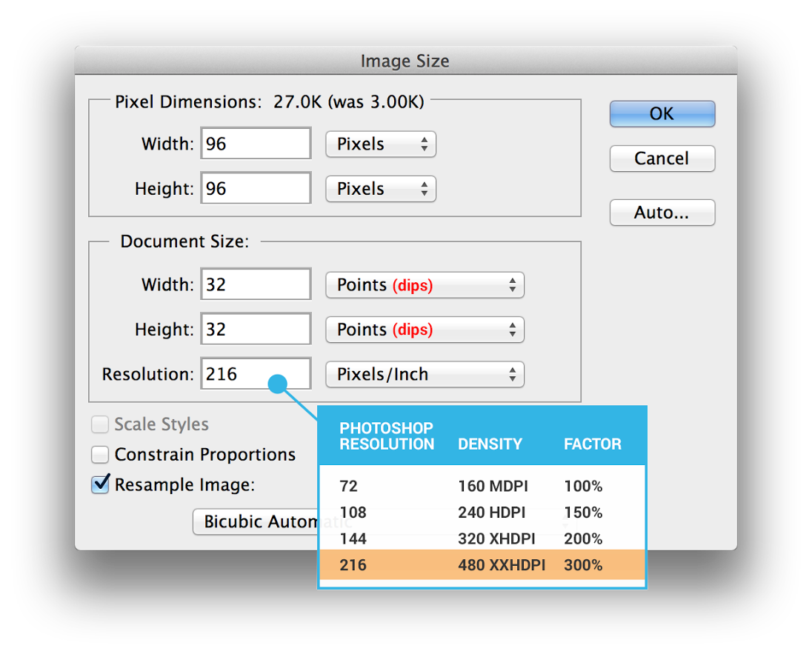Expand Document Height Points unit dropdown
This screenshot has height=654, width=812.
point(425,330)
